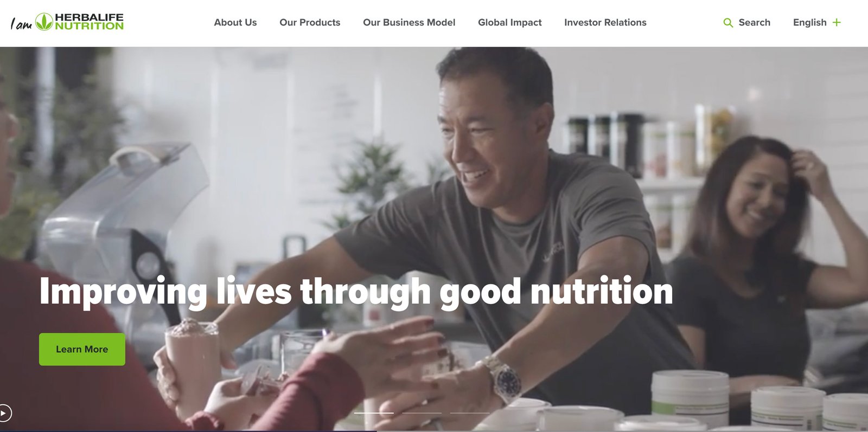Click the Herbalife Nutrition wordmark
Viewport: 868px width, 432px height.
click(x=89, y=22)
